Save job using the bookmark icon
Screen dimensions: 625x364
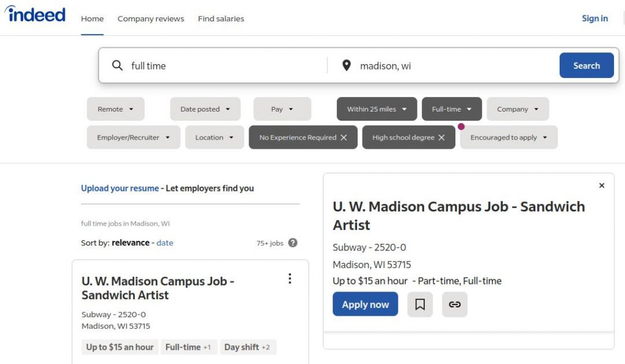point(420,304)
